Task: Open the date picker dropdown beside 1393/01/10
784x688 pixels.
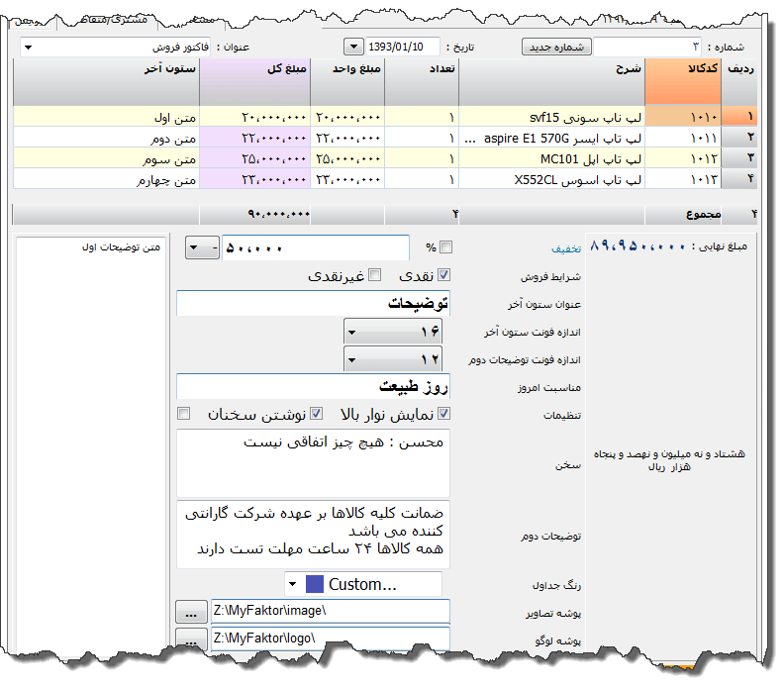Action: (x=353, y=47)
